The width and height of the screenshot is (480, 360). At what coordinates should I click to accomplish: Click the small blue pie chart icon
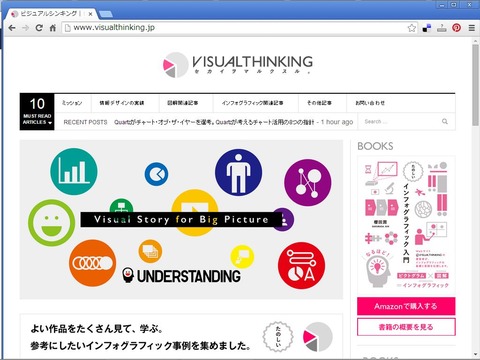click(156, 174)
